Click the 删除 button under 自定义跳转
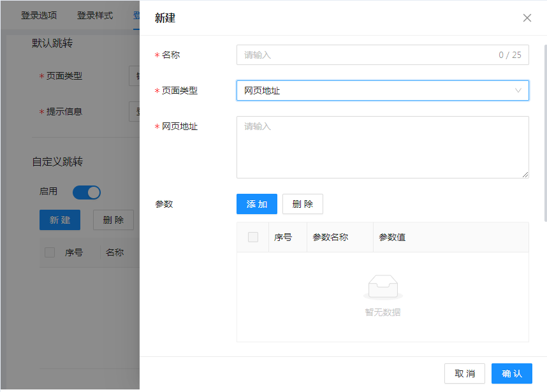The image size is (547, 392). [113, 220]
